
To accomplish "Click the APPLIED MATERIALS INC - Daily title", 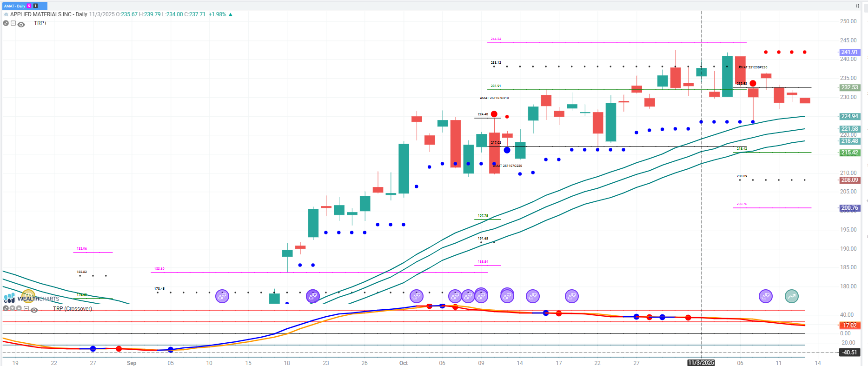I will 48,14.
